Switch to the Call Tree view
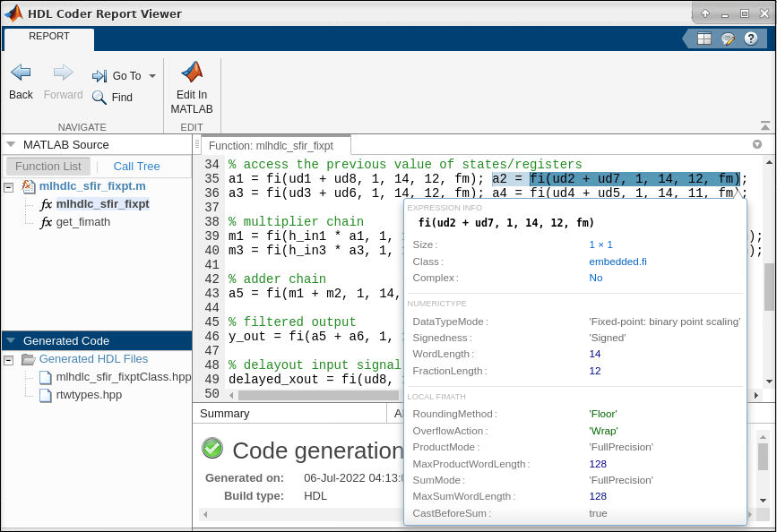The image size is (777, 532). 136,166
